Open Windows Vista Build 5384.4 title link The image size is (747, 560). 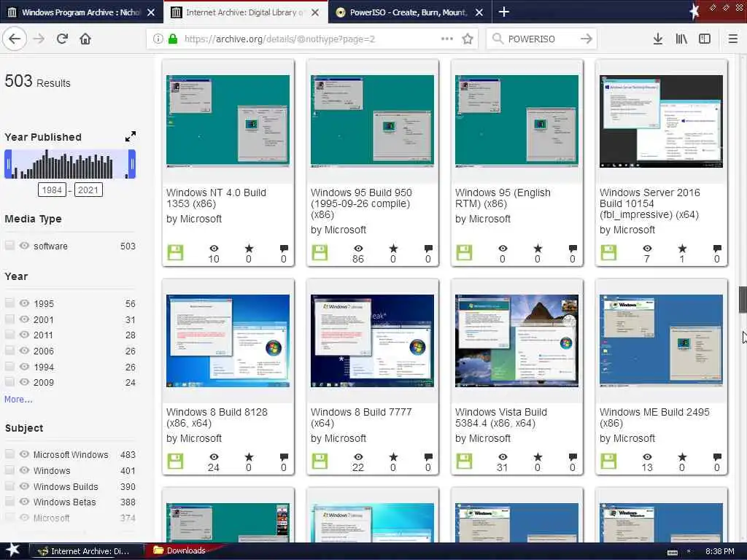pyautogui.click(x=500, y=418)
